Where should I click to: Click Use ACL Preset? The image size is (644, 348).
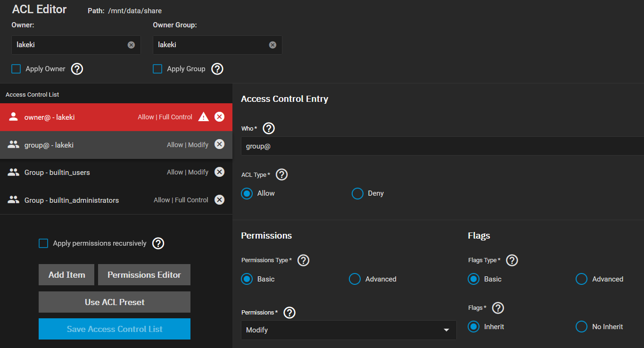click(x=115, y=302)
